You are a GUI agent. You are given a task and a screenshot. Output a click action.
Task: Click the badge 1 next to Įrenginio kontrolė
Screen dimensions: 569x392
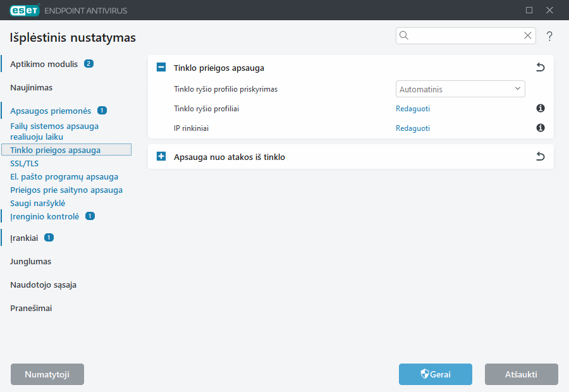click(x=90, y=216)
